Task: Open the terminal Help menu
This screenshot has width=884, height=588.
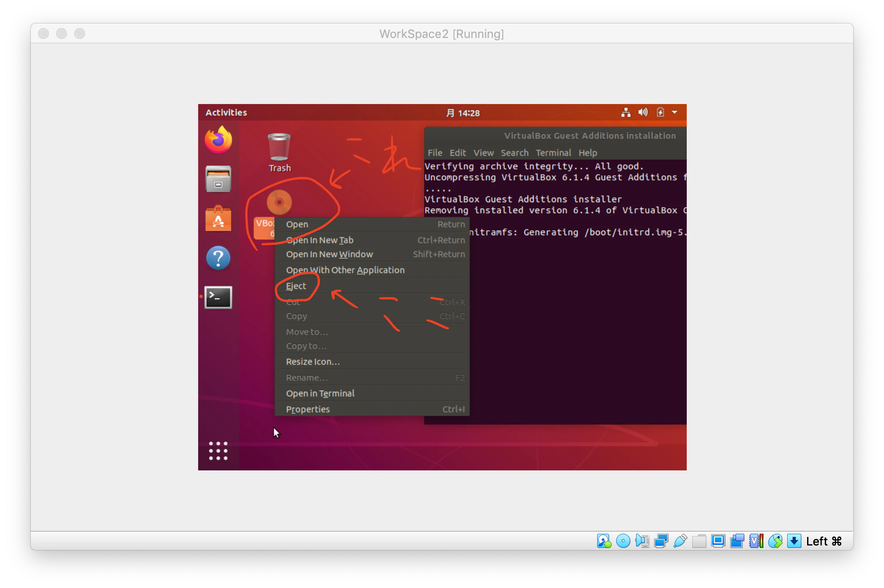Action: click(x=588, y=153)
